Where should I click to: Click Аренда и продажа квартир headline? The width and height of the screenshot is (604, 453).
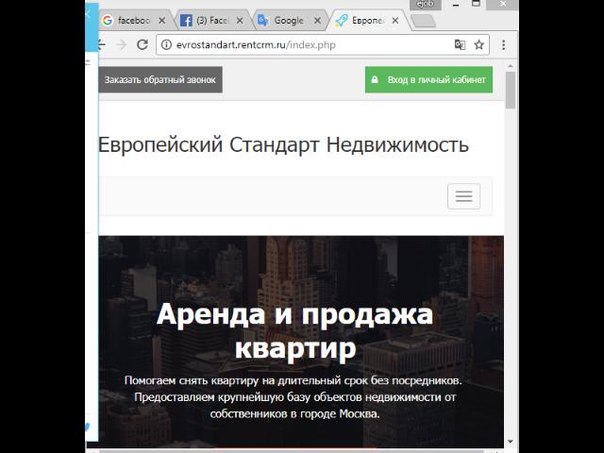point(295,331)
